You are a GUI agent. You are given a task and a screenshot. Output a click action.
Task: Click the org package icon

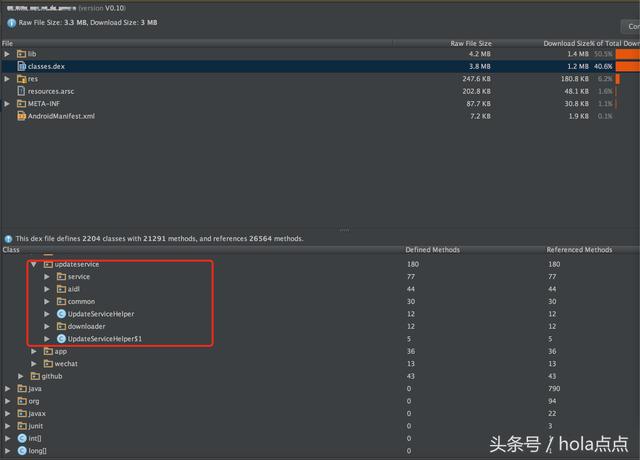pos(22,401)
